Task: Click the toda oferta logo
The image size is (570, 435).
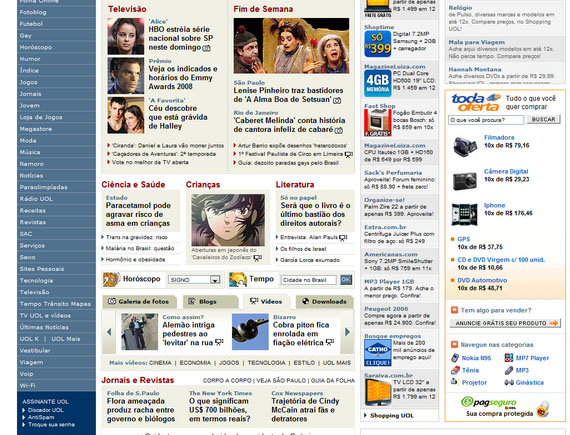Action: 476,103
